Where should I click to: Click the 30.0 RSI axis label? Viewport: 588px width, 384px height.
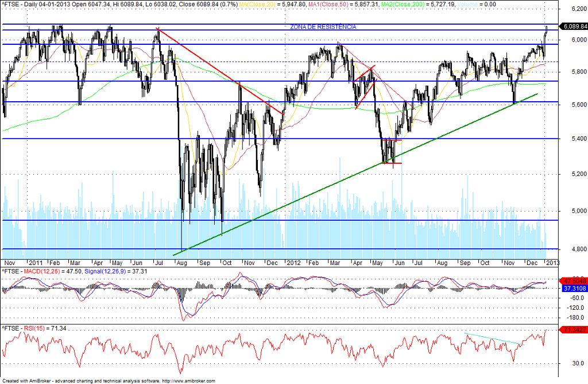578,363
